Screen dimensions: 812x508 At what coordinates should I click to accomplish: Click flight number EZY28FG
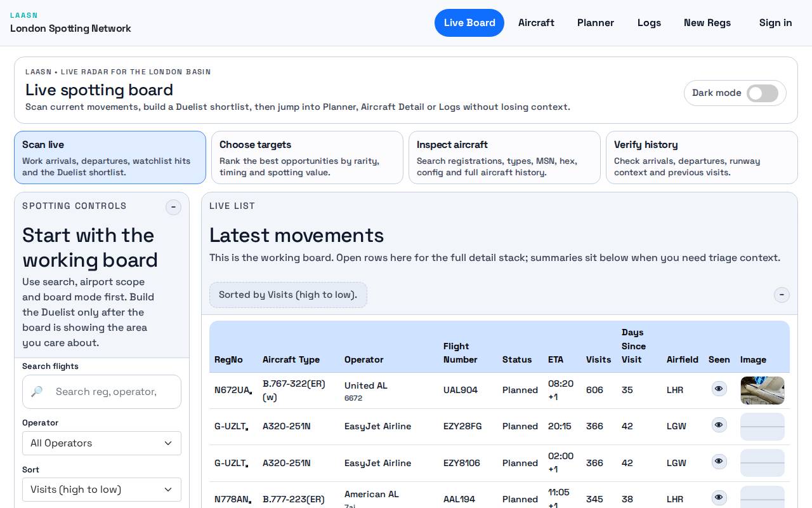click(x=462, y=427)
